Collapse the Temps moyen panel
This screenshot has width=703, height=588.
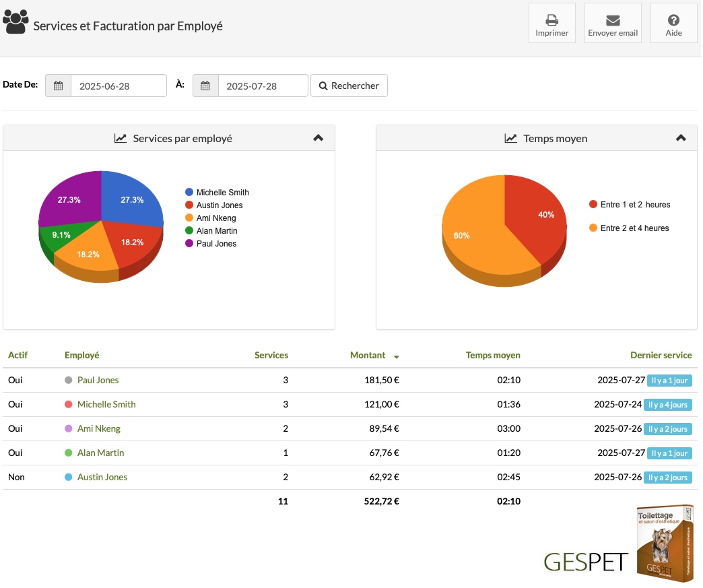[682, 138]
